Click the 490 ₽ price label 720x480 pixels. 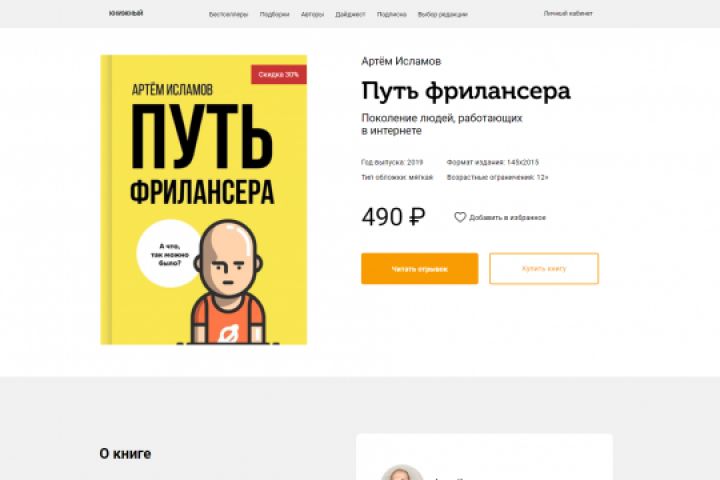click(393, 217)
